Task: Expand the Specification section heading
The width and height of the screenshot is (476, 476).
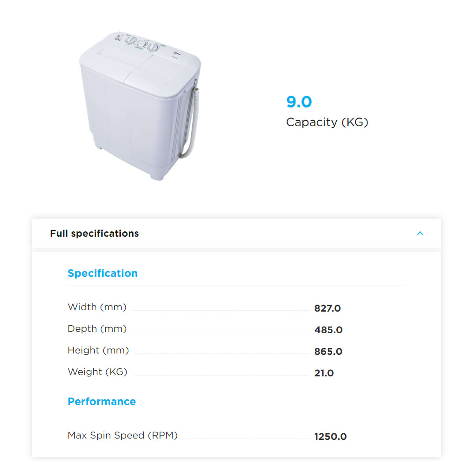Action: 102,273
